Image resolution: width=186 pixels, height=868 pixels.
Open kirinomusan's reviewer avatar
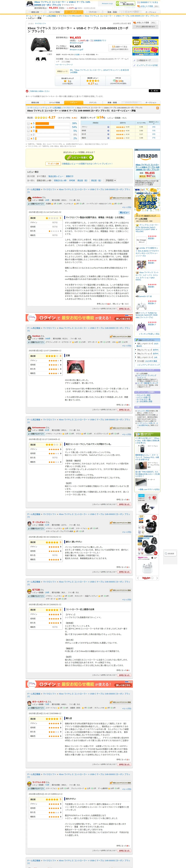(29, 429)
